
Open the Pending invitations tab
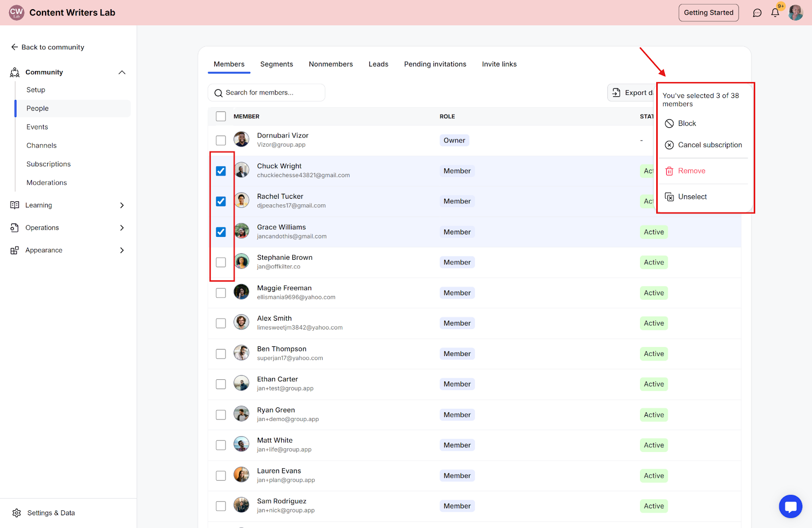pos(435,64)
